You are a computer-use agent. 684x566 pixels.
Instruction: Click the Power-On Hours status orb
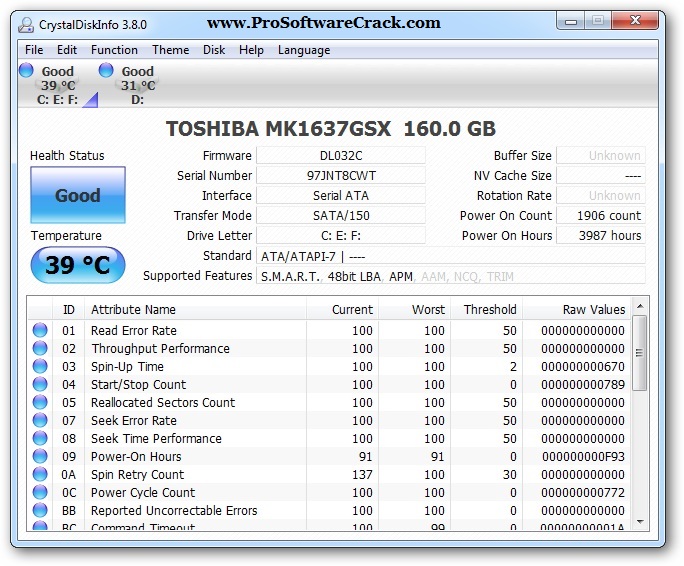[40, 456]
